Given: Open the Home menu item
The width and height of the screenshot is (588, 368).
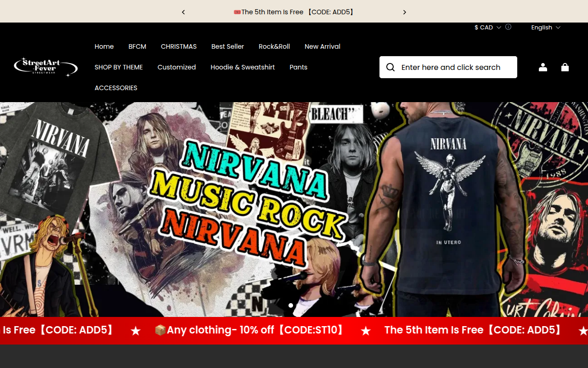Looking at the screenshot, I should pyautogui.click(x=104, y=46).
